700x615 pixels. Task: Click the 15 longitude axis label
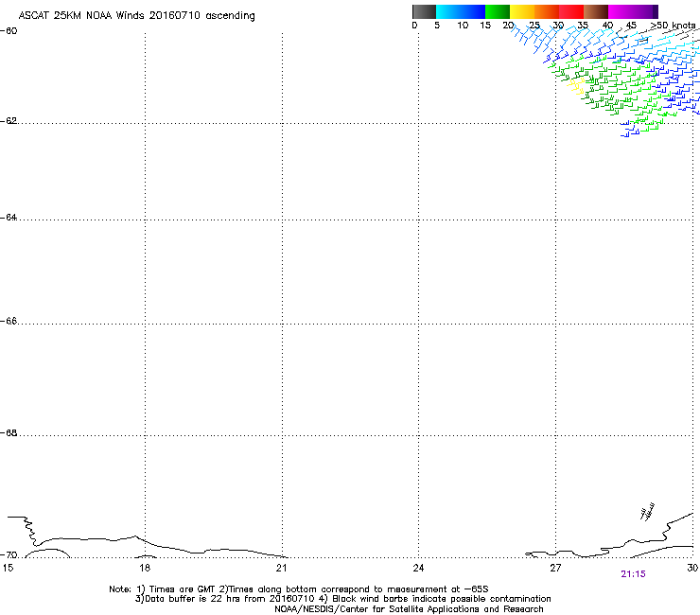[x=8, y=568]
